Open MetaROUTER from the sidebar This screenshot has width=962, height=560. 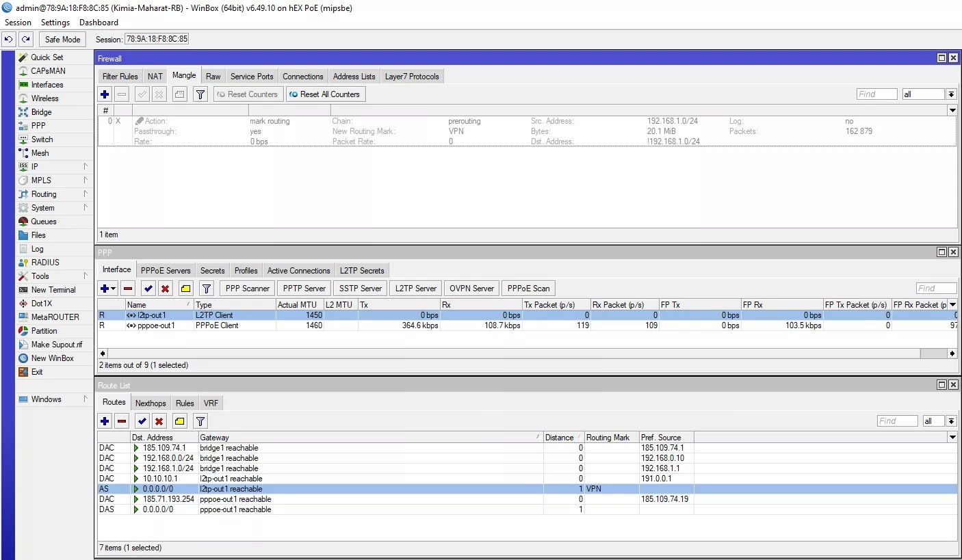(x=55, y=317)
